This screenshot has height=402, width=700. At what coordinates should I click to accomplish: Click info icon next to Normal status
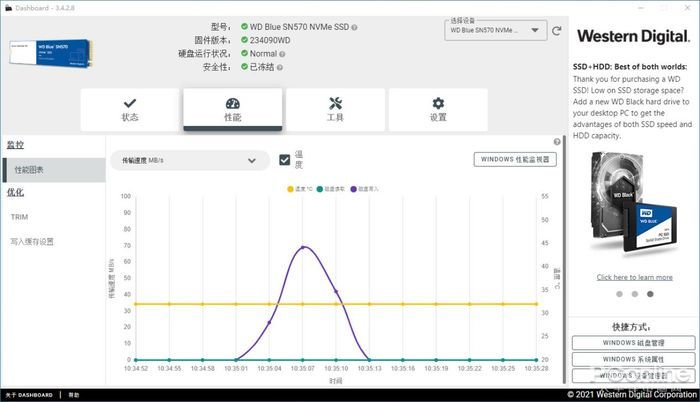[282, 54]
